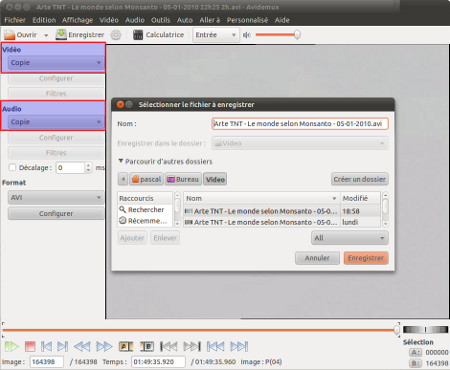450x370 pixels.
Task: Click the greyed info icon after Enregistrer
Action: coord(116,35)
